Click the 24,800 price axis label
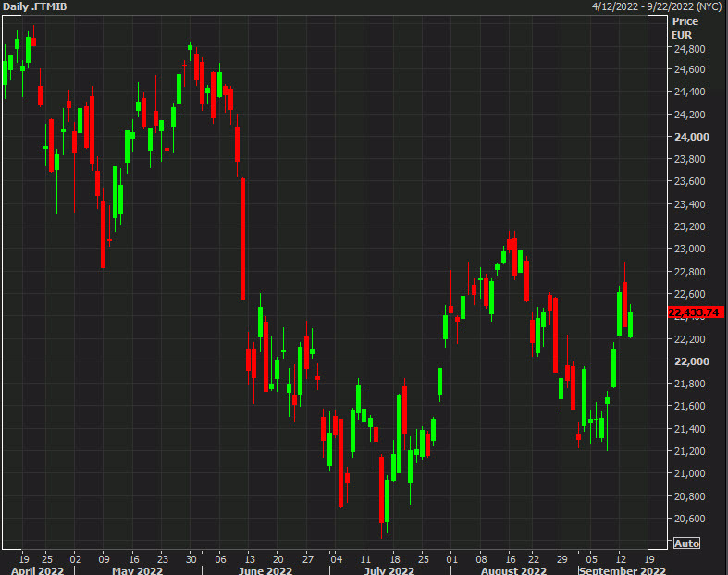The height and width of the screenshot is (575, 728). tap(690, 48)
